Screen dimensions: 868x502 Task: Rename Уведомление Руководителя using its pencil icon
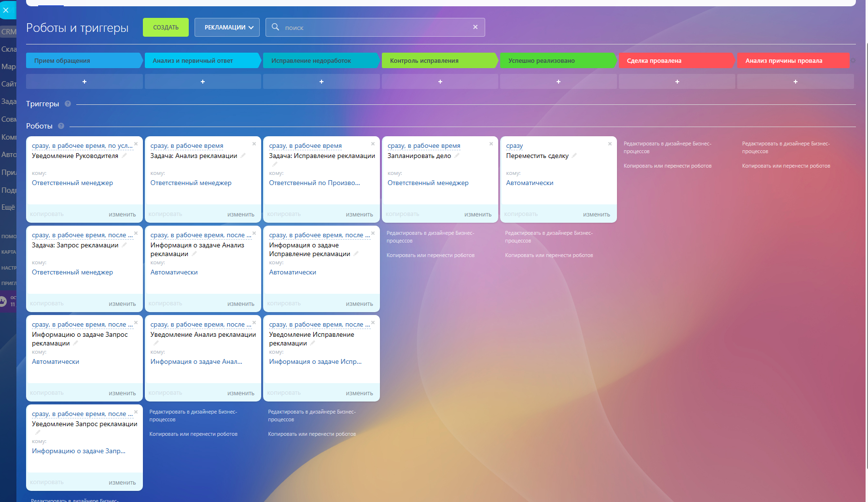(124, 156)
